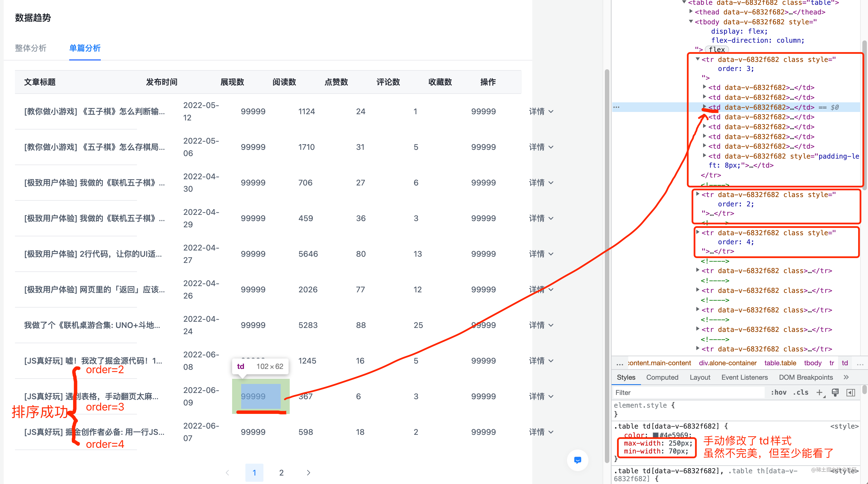Open the rendering emulations paintbrush icon
868x484 pixels.
tap(835, 392)
